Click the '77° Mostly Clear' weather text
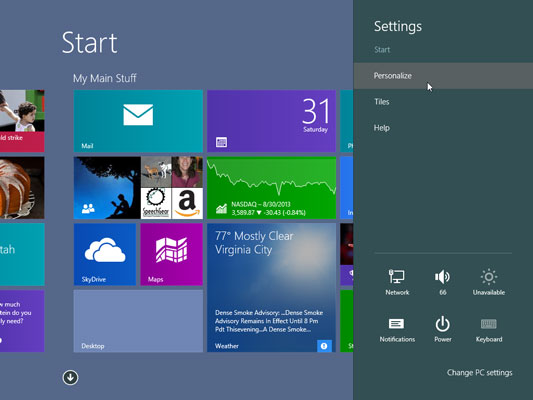Image resolution: width=533 pixels, height=400 pixels. (x=254, y=236)
